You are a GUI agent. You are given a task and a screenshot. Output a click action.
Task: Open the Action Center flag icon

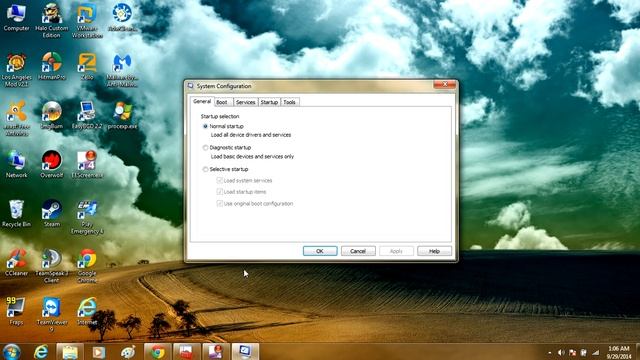572,352
